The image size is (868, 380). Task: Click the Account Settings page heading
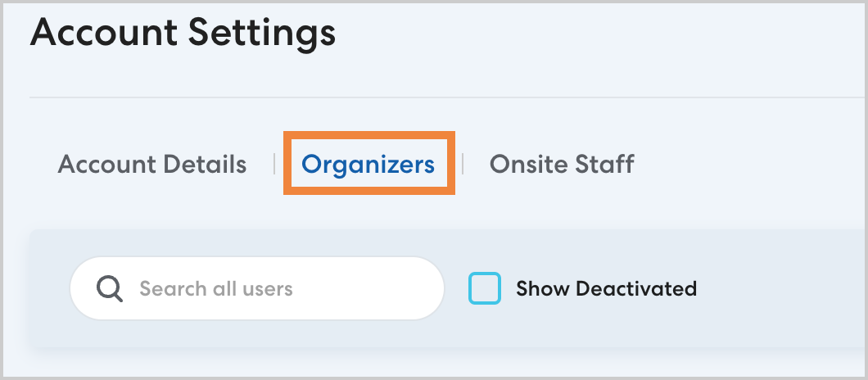(x=183, y=34)
